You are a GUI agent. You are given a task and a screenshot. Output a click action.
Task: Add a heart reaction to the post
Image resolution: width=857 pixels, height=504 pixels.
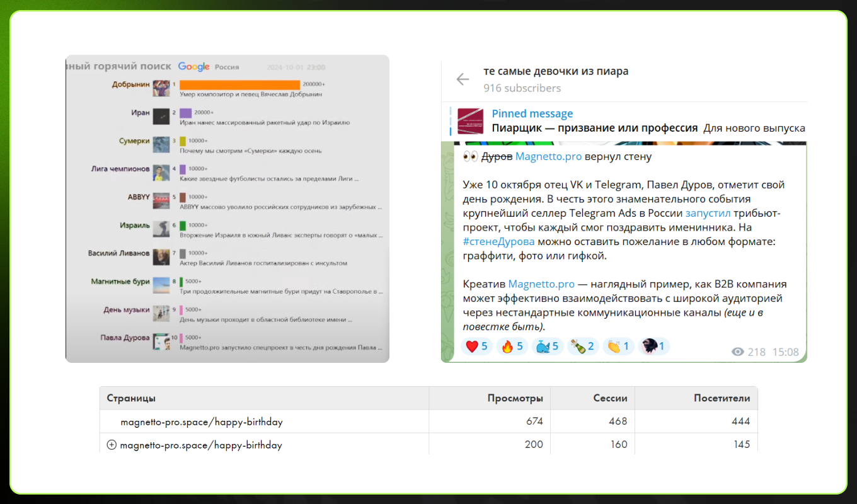point(476,346)
